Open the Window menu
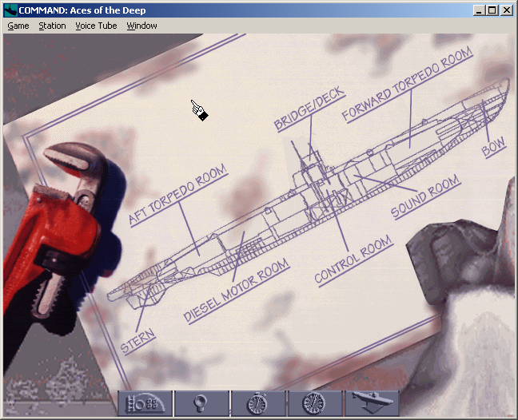 pyautogui.click(x=141, y=26)
